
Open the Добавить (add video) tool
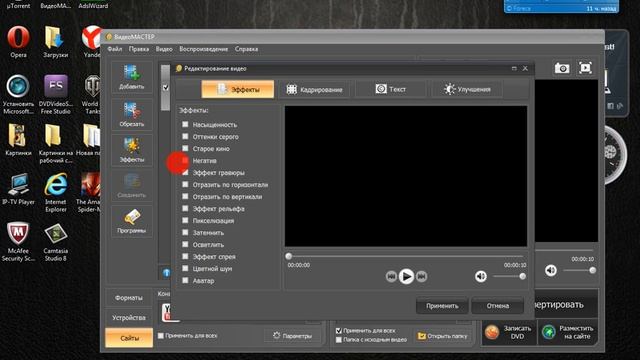(131, 77)
